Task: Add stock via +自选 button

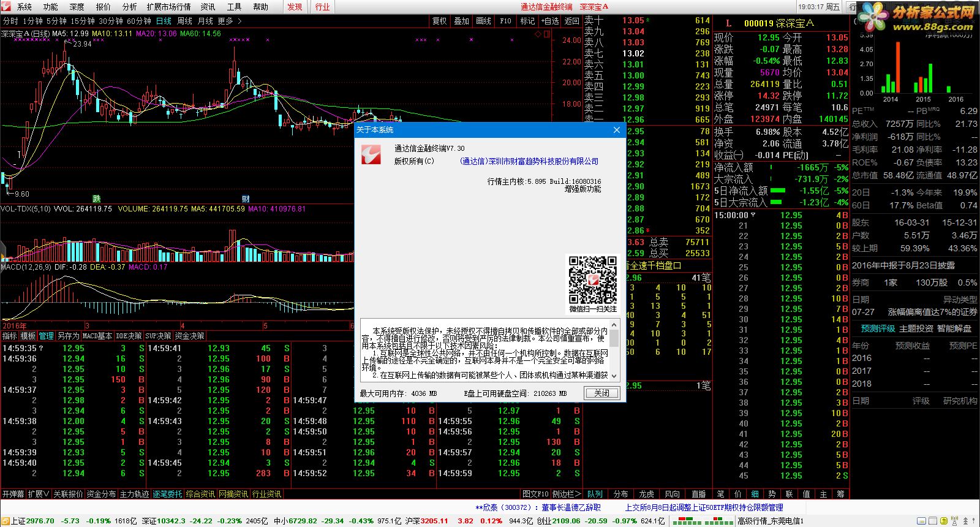Action: pos(549,21)
